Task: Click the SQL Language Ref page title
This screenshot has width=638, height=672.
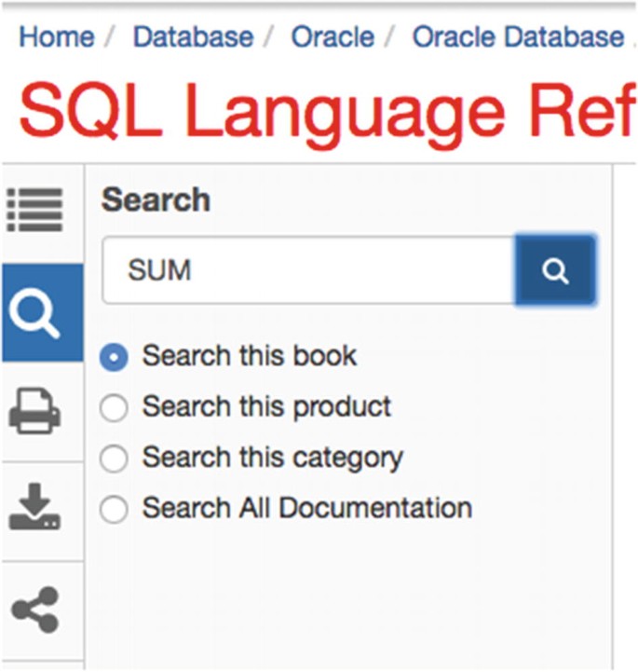Action: [326, 110]
